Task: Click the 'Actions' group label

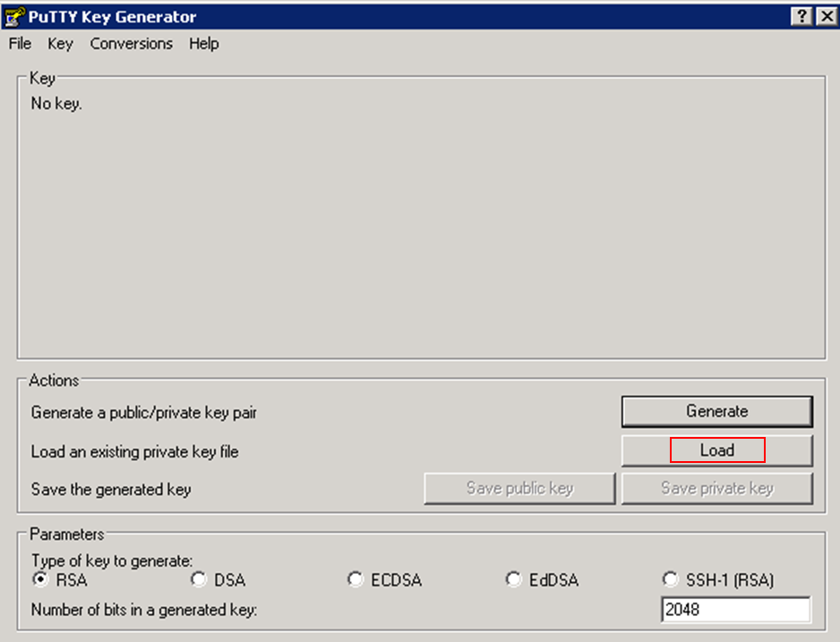Action: 54,381
